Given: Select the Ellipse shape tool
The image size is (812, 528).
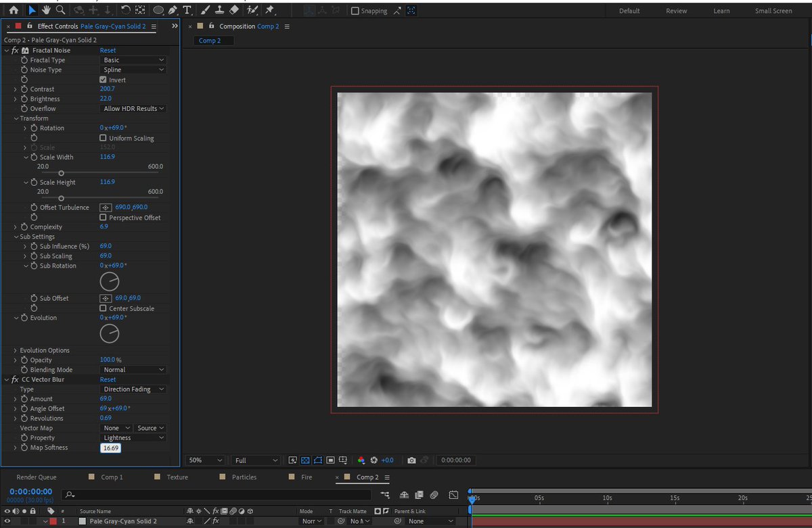Looking at the screenshot, I should (158, 10).
